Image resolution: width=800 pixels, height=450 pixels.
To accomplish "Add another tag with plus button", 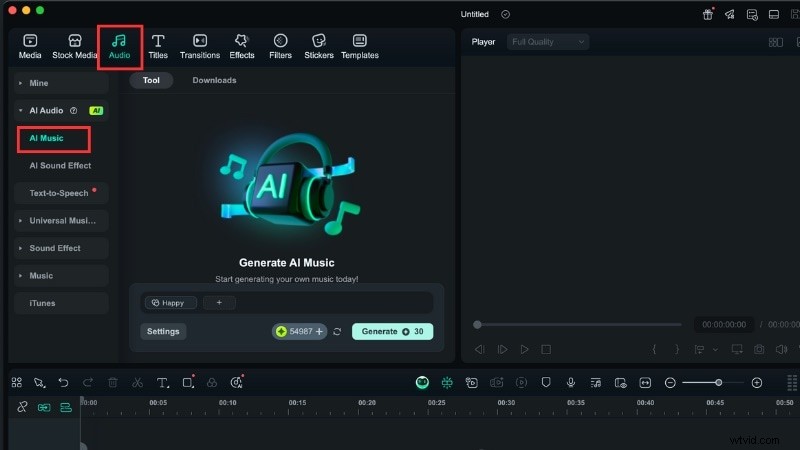I will 219,303.
